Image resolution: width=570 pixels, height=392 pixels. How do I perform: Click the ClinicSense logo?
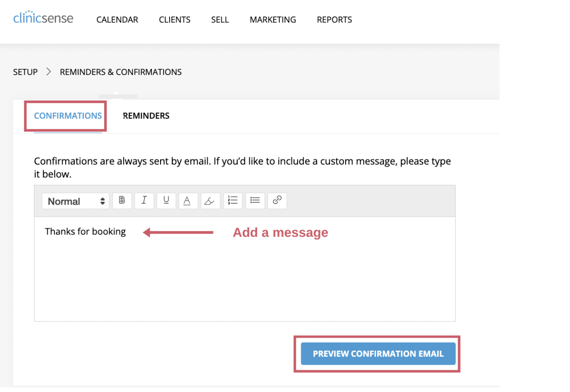(x=43, y=18)
